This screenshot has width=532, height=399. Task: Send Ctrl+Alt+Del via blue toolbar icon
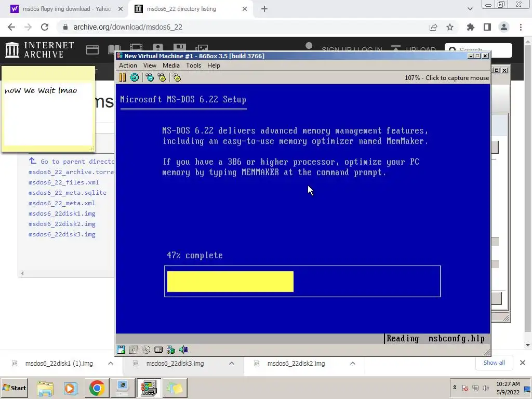pos(150,78)
